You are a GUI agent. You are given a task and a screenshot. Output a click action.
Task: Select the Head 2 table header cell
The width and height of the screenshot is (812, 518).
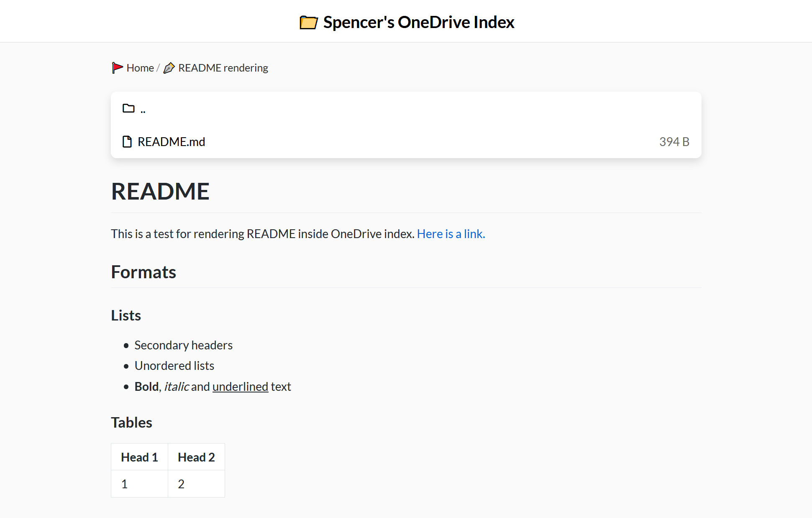click(x=196, y=457)
